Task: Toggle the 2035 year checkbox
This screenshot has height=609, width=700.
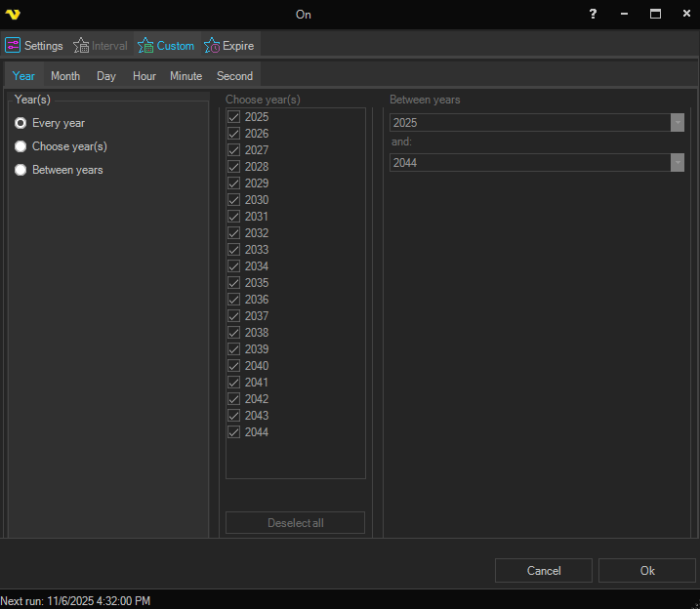Action: click(234, 283)
